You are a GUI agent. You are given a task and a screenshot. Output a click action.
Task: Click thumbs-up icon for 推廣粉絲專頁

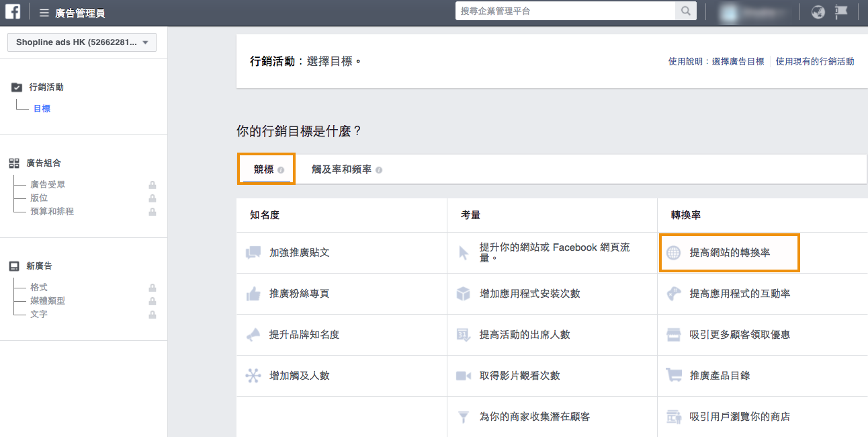coord(253,294)
